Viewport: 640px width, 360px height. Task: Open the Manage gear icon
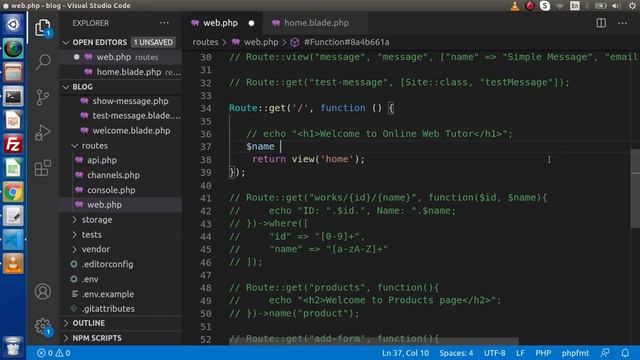coord(43,327)
